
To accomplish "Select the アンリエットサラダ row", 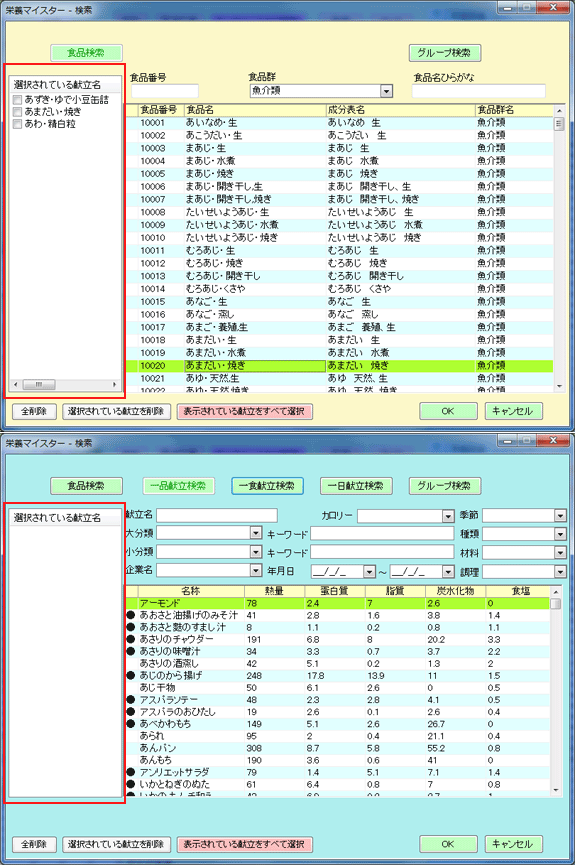I will 338,772.
